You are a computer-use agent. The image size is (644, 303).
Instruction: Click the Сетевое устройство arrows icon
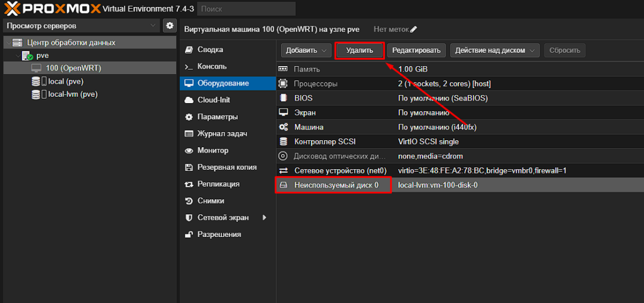click(x=283, y=171)
